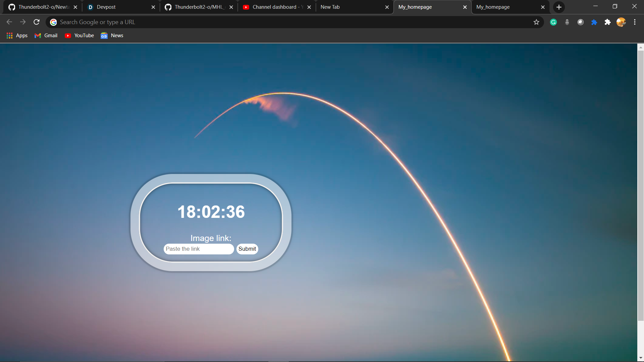Click the Chrome profile avatar
The image size is (644, 362).
pyautogui.click(x=621, y=22)
